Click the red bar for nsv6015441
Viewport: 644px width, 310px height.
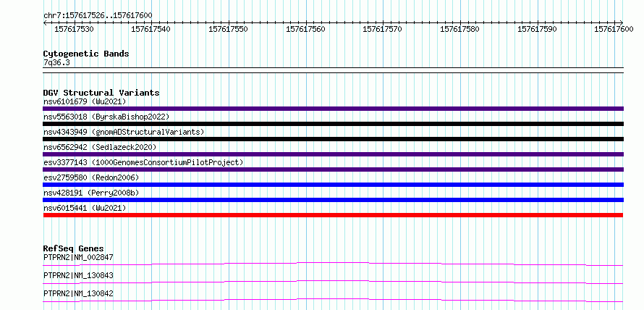pos(333,215)
